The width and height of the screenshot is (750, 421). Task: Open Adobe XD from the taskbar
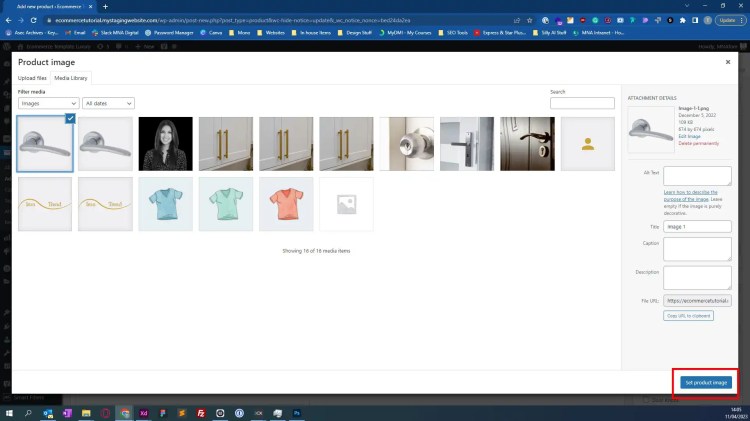coord(143,413)
